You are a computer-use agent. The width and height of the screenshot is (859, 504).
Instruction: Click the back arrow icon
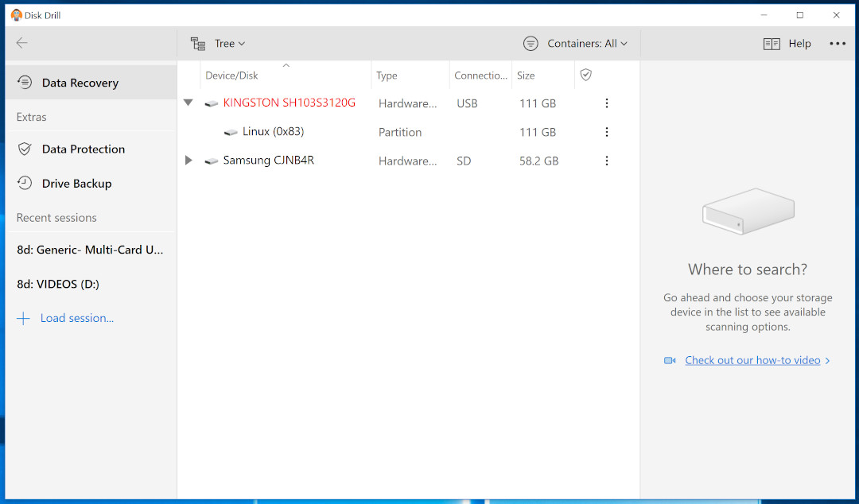(22, 43)
